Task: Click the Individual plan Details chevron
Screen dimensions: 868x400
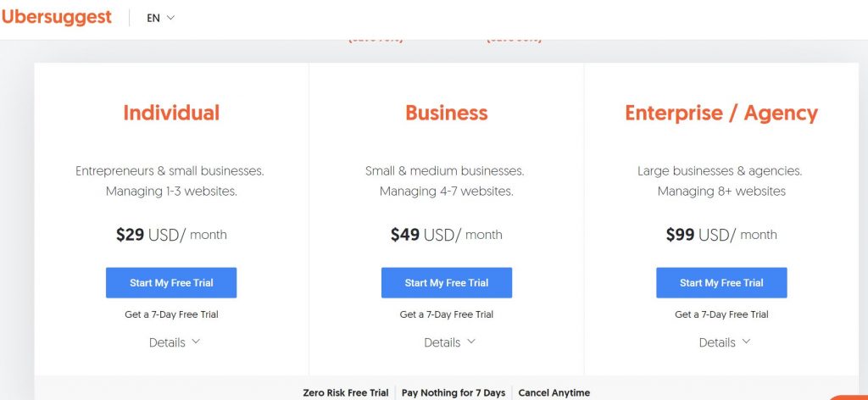Action: (196, 342)
